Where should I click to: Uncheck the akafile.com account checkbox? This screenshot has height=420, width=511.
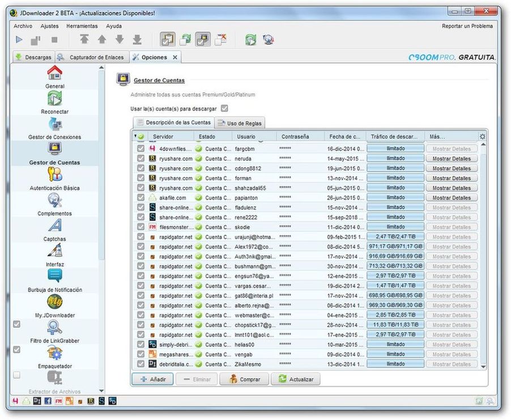coord(140,198)
